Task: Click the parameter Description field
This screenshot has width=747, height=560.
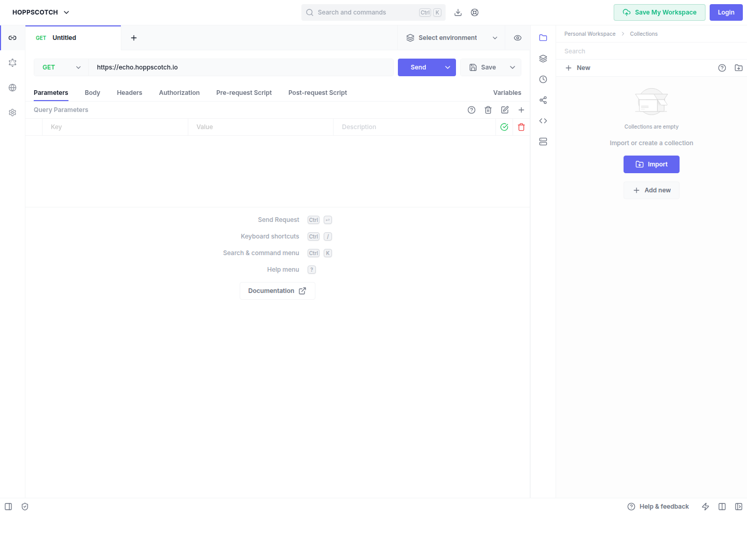Action: (x=414, y=127)
